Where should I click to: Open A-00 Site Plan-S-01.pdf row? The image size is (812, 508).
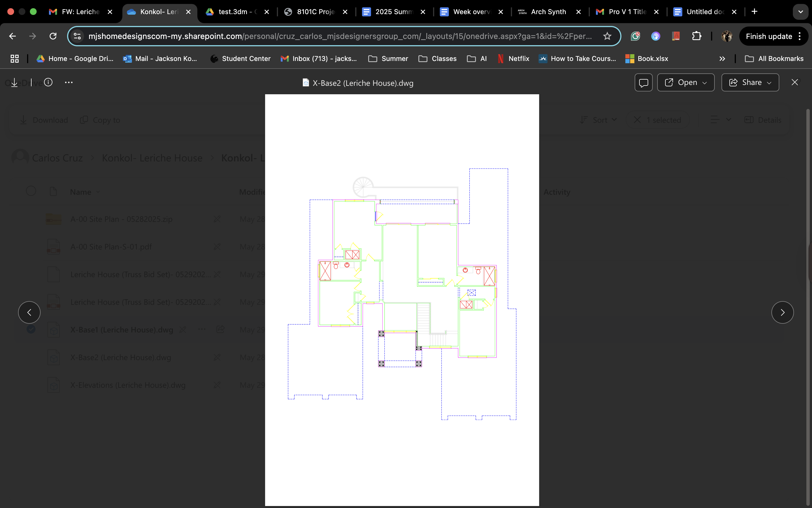click(111, 247)
